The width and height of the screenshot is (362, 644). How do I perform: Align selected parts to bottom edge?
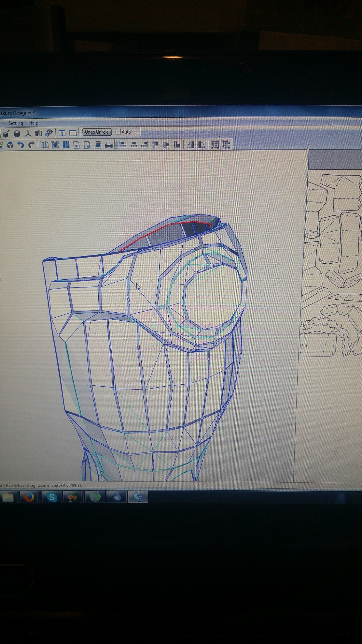(177, 144)
